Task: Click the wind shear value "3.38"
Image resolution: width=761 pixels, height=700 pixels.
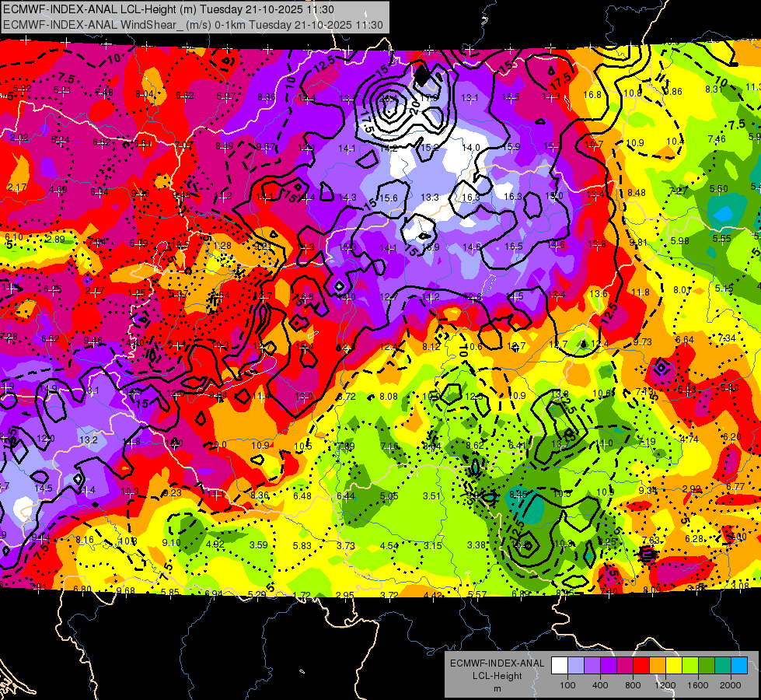Action: pos(476,545)
